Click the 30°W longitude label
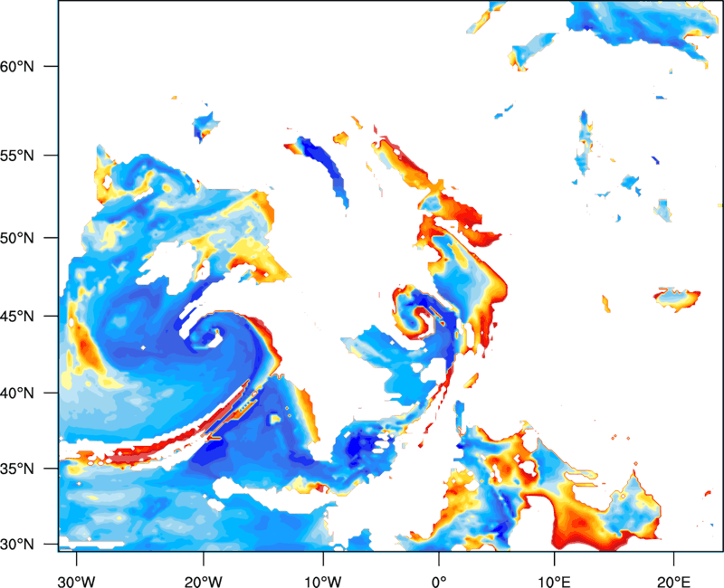This screenshot has width=724, height=588. click(76, 582)
